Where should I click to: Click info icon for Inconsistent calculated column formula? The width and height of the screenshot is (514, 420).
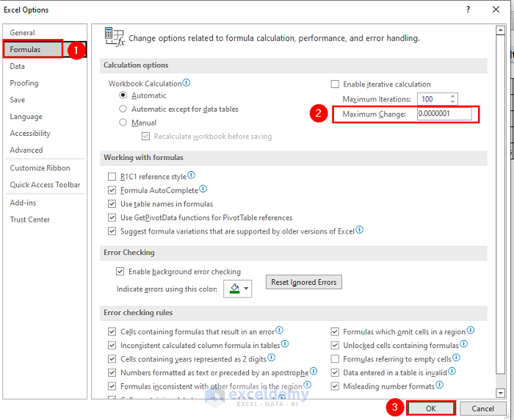tap(285, 344)
